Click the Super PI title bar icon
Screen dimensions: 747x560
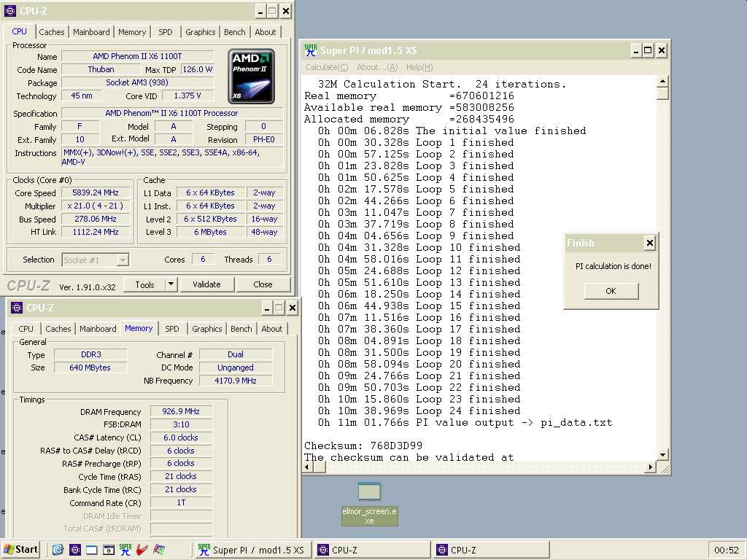(x=311, y=50)
